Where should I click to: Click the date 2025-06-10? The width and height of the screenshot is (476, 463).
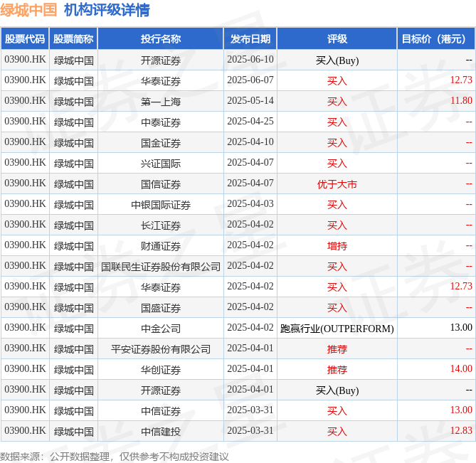click(250, 60)
